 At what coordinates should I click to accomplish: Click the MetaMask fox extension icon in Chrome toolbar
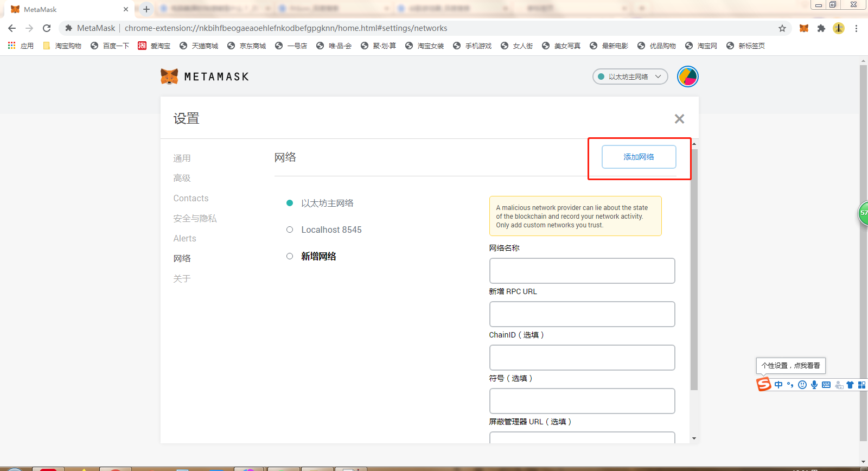tap(804, 28)
